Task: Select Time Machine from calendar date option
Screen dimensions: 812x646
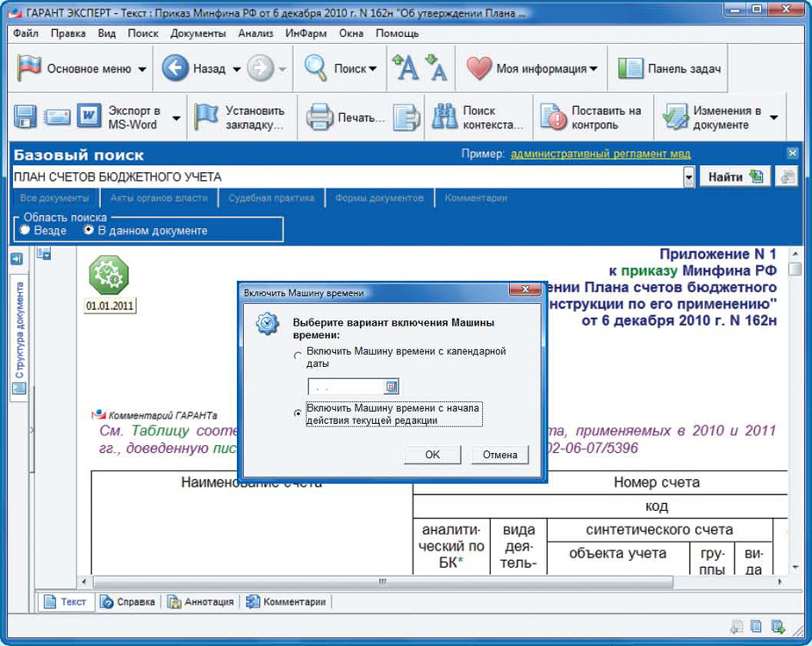Action: [298, 356]
